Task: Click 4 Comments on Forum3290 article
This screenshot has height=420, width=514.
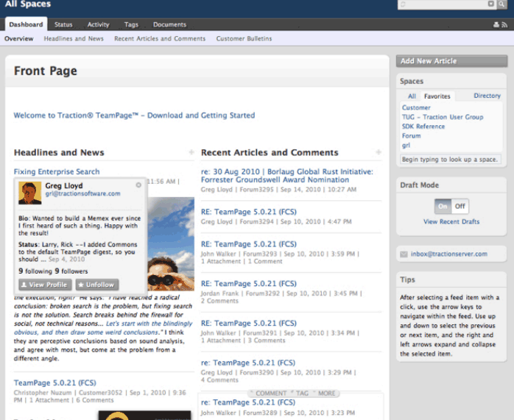Action: [x=219, y=380]
